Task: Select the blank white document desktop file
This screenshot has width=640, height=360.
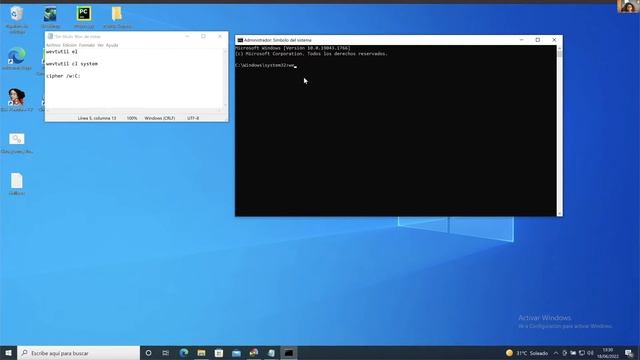Action: [x=17, y=181]
